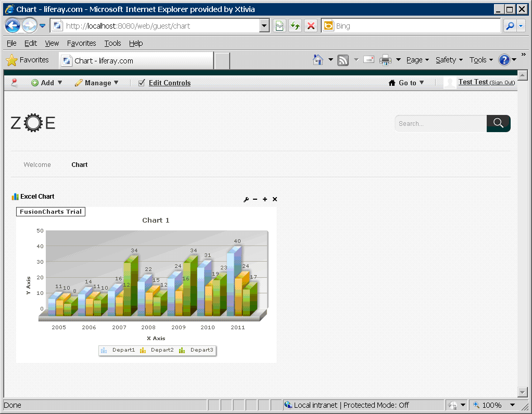The image size is (532, 414).
Task: Switch to the Welcome page tab
Action: (37, 165)
